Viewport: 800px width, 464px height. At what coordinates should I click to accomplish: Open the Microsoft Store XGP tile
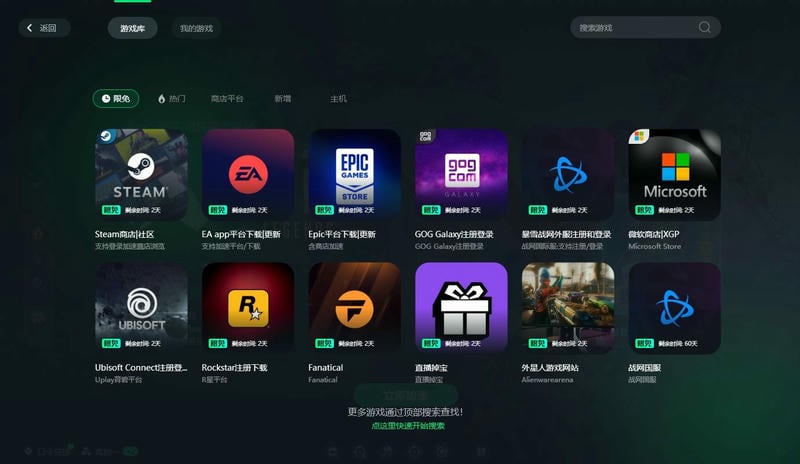(x=674, y=175)
